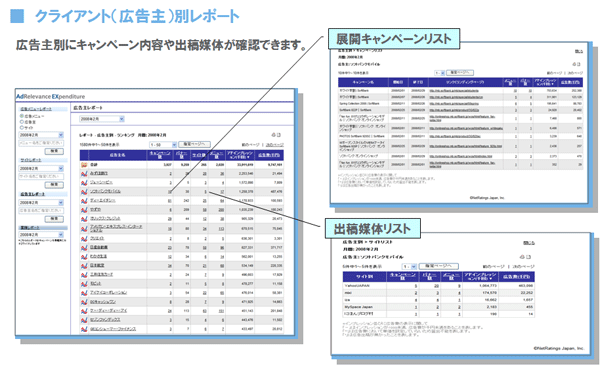Screen dimensions: 600x383
Task: Click the folder icon in the 合計 row
Action: pyautogui.click(x=84, y=165)
